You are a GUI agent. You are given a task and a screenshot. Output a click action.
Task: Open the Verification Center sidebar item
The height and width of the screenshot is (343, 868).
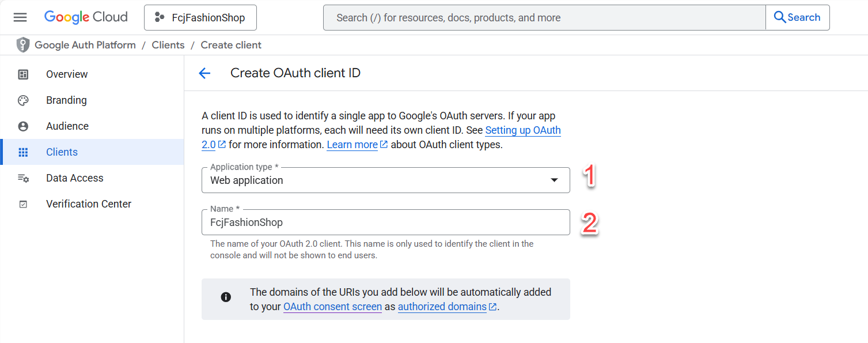92,204
